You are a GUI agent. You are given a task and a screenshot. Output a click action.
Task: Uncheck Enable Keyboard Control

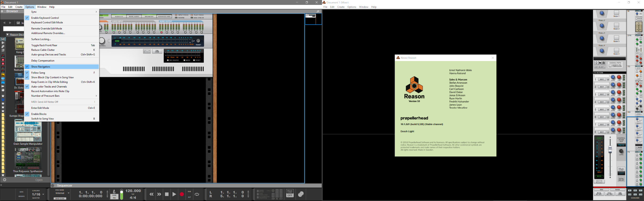click(62, 18)
